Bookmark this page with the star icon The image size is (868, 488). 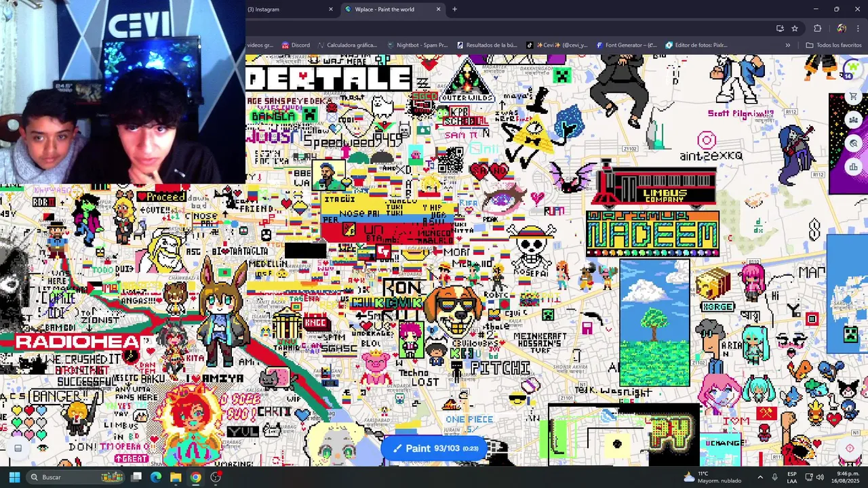tap(795, 28)
